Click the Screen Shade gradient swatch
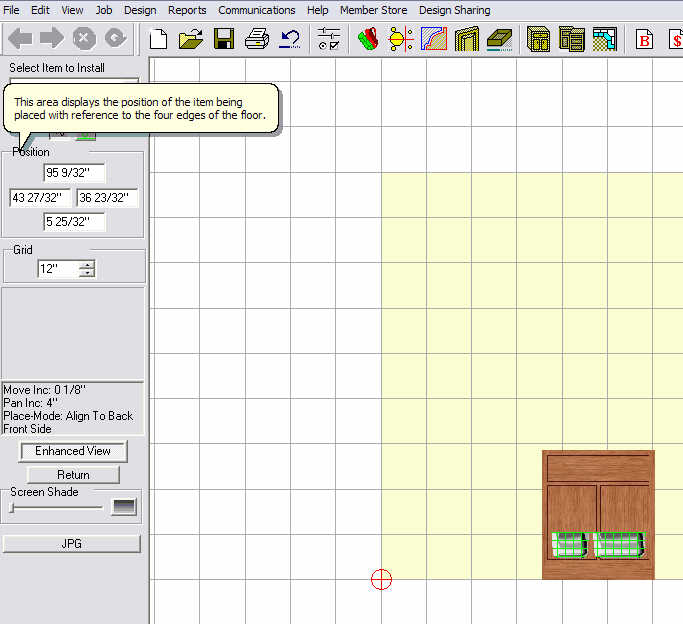Image resolution: width=683 pixels, height=624 pixels. click(124, 507)
